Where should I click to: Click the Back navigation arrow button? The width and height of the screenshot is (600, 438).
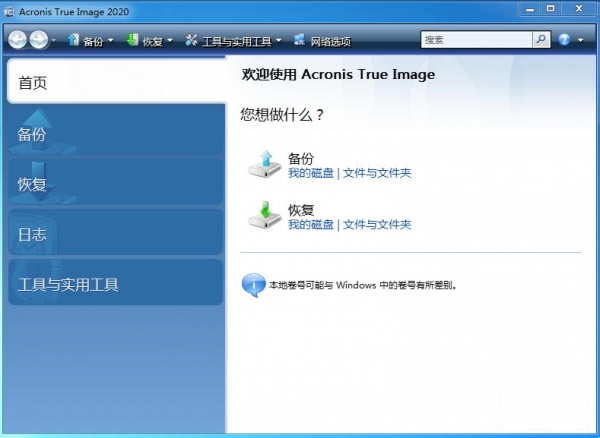17,39
